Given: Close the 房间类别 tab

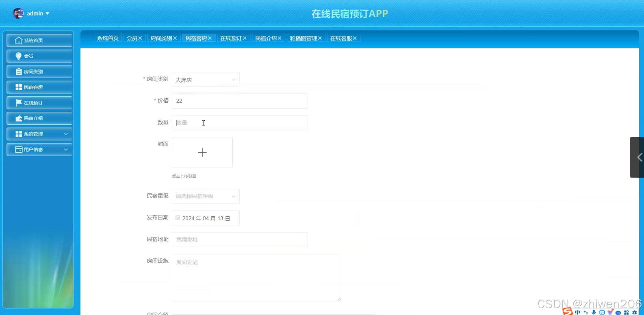Looking at the screenshot, I should pyautogui.click(x=175, y=38).
